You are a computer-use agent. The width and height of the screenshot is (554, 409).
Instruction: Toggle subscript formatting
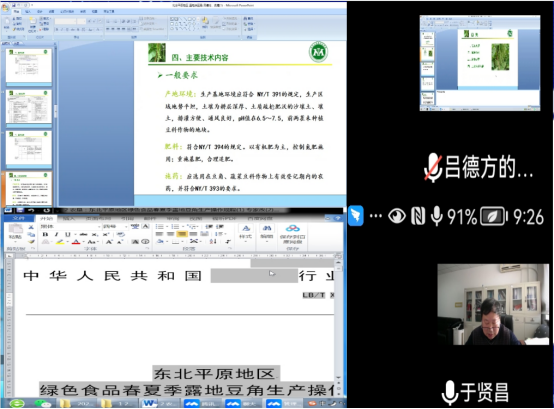(95, 235)
